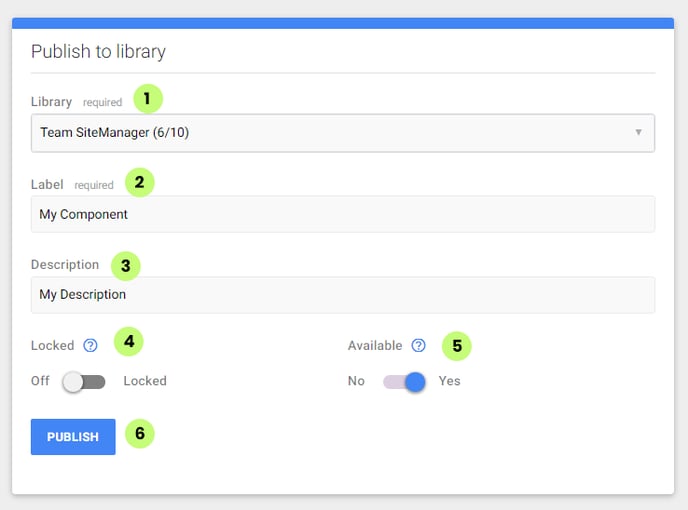Click into the Label field with My Component
The width and height of the screenshot is (688, 510).
[x=343, y=214]
